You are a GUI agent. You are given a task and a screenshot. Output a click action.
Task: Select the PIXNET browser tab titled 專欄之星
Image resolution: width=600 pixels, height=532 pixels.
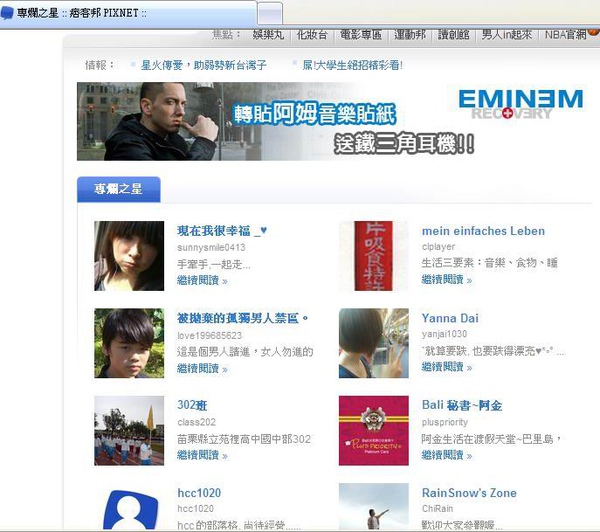click(128, 13)
